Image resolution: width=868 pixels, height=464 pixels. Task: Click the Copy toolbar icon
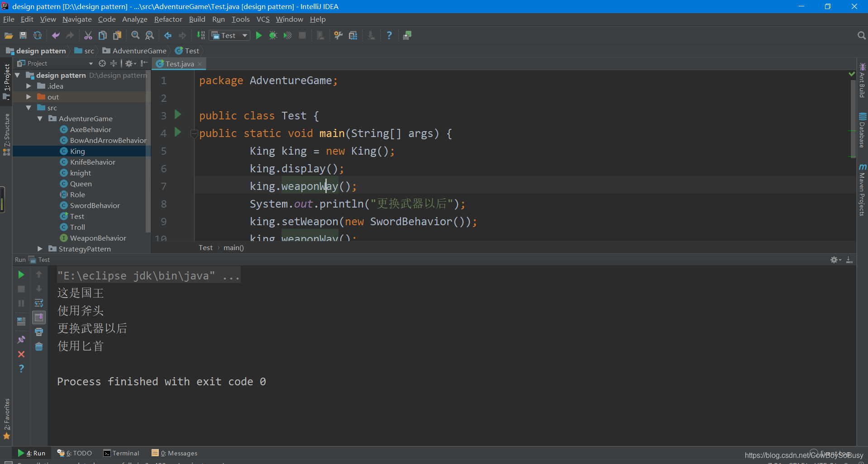(x=103, y=35)
